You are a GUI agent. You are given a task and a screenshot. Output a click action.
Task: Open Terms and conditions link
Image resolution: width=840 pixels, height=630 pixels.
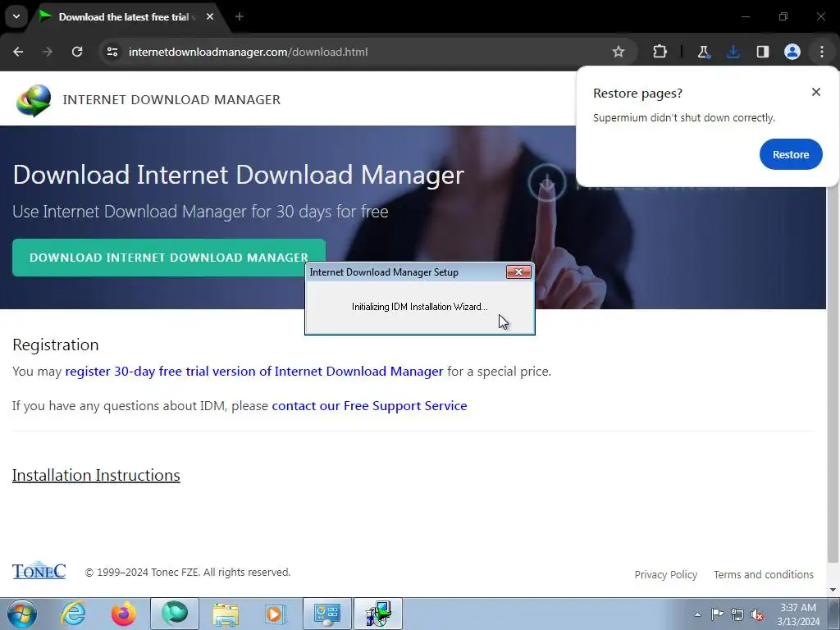click(764, 574)
